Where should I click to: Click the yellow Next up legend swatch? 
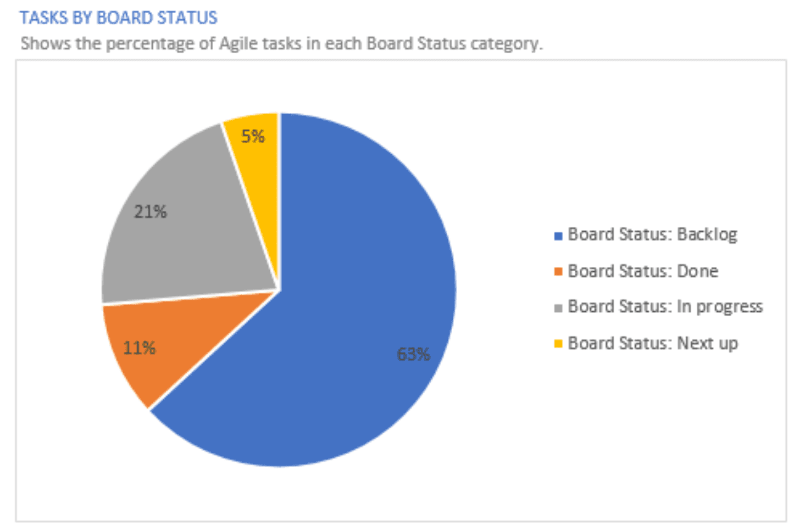[x=558, y=344]
